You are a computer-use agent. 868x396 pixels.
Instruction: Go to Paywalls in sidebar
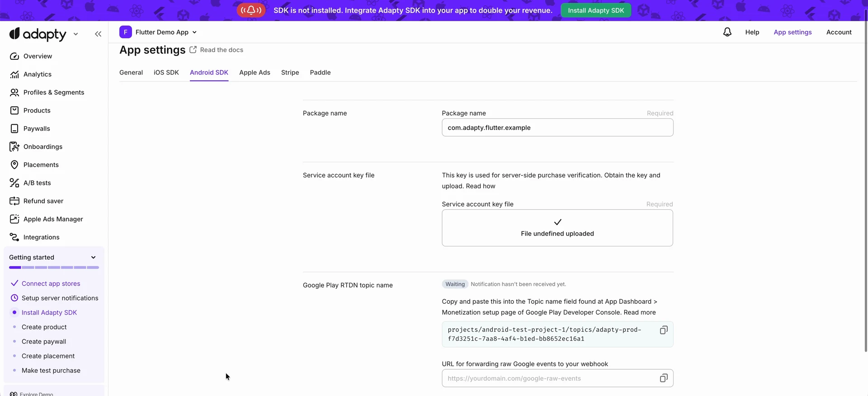tap(37, 128)
